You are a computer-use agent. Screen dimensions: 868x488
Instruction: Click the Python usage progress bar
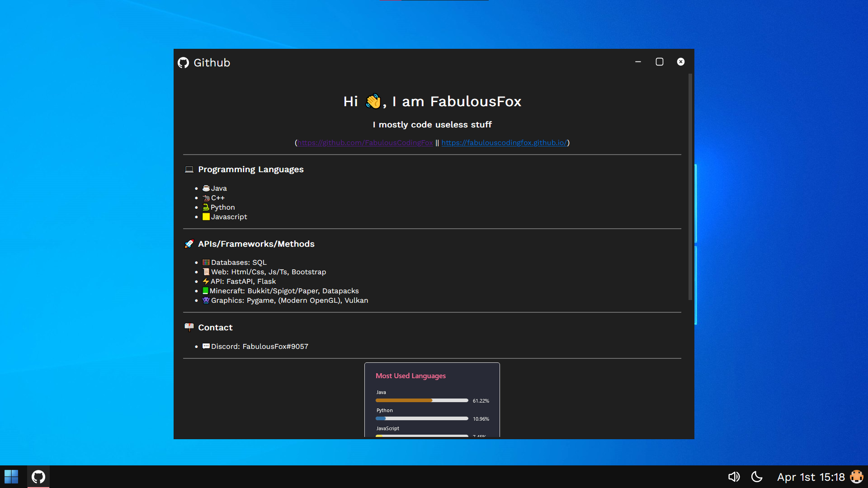422,418
